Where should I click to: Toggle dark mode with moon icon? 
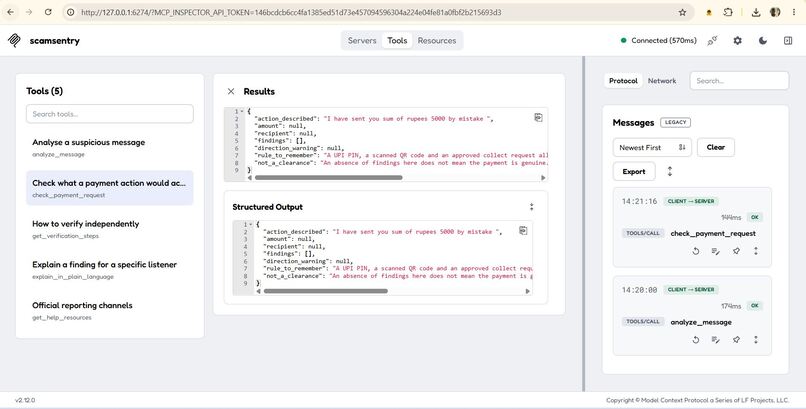[763, 41]
